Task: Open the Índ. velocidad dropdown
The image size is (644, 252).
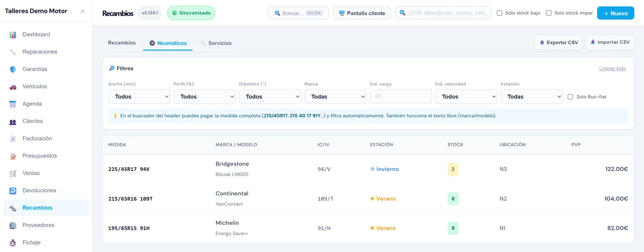Action: click(466, 97)
